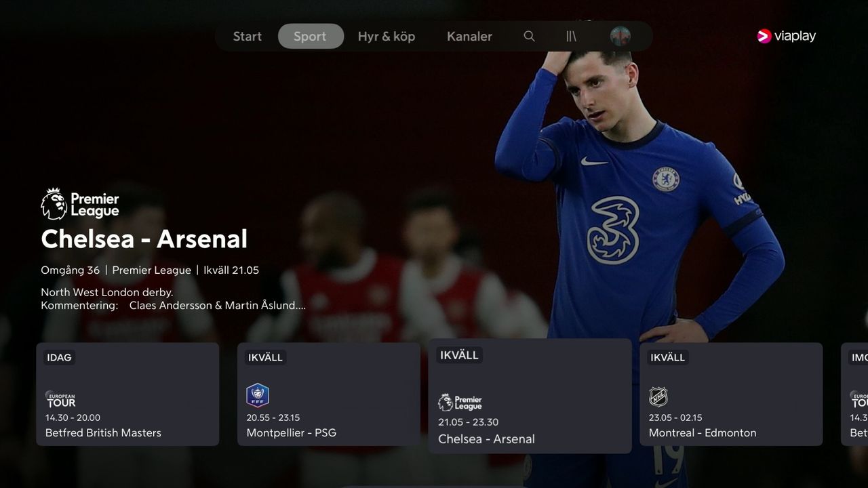The image size is (868, 488).
Task: Go to the Start tab
Action: (x=247, y=37)
